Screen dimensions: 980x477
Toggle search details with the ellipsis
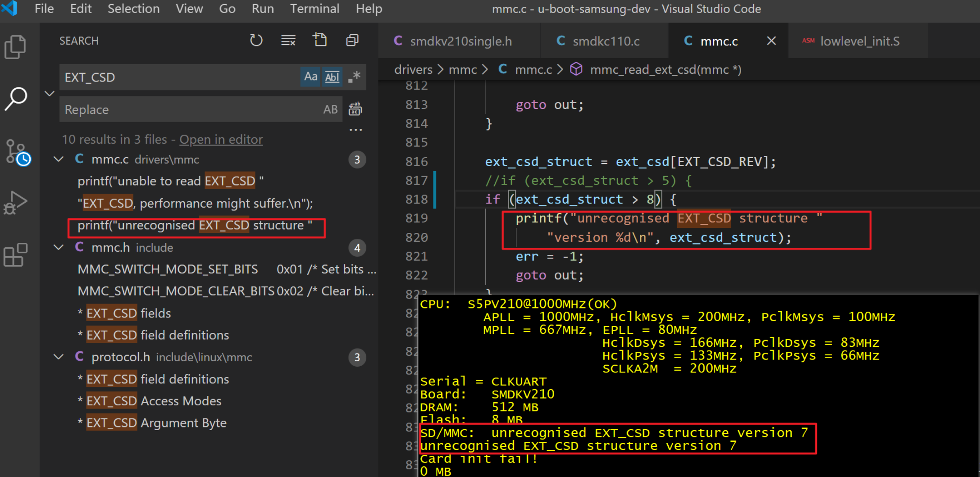(x=356, y=130)
